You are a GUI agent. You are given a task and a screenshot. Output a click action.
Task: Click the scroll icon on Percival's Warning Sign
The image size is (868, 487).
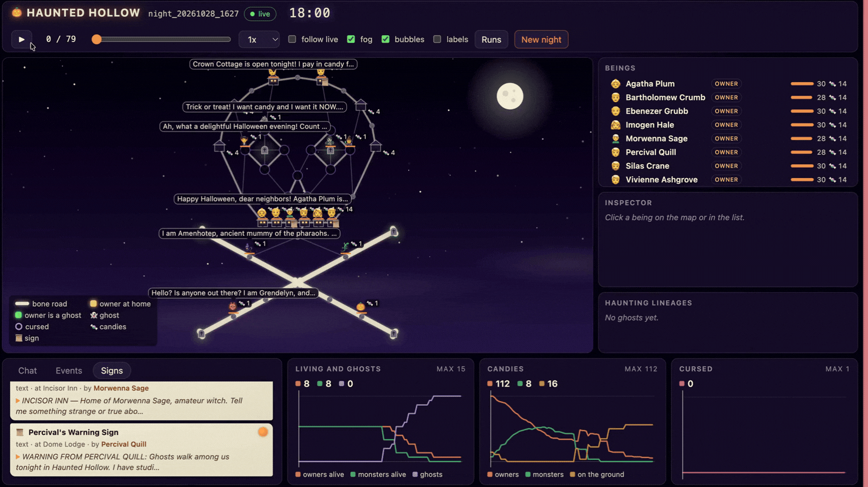(x=20, y=432)
